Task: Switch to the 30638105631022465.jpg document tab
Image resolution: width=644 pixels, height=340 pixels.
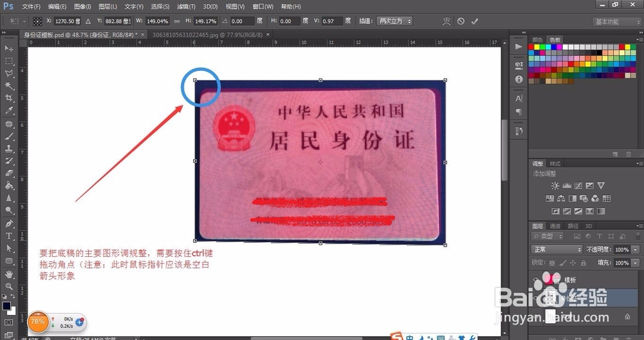Action: pyautogui.click(x=207, y=35)
